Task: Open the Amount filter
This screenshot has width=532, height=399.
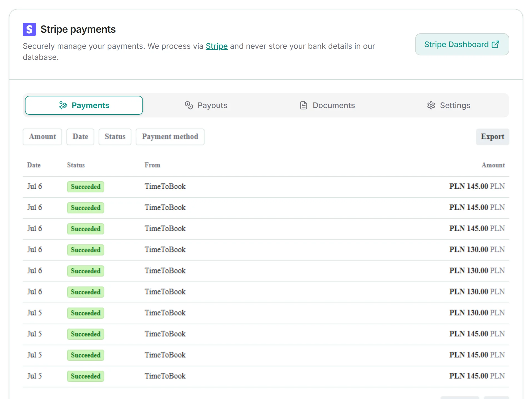Action: coord(42,137)
